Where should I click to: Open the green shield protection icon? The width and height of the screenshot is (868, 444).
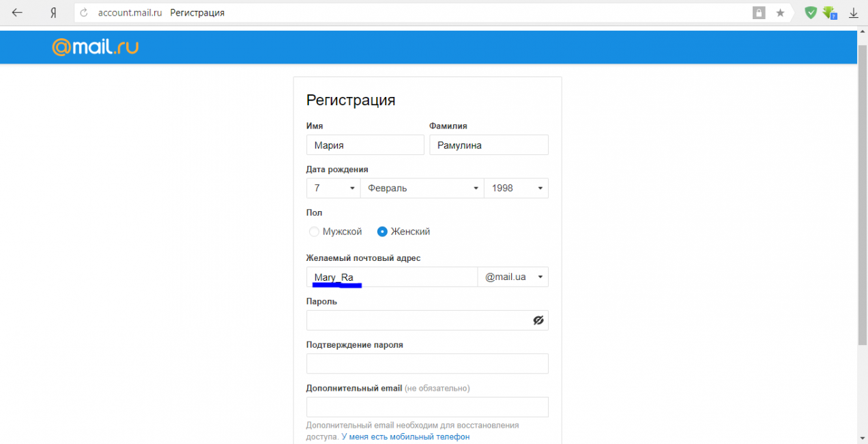coord(811,12)
